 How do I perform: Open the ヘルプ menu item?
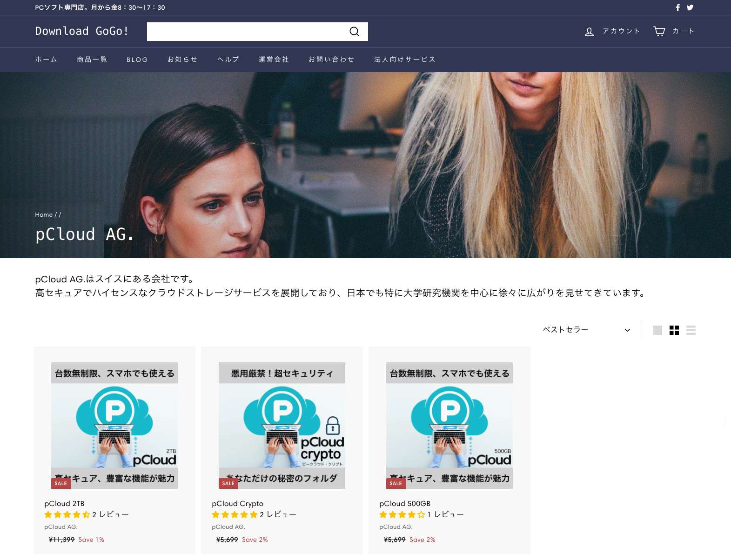coord(228,60)
